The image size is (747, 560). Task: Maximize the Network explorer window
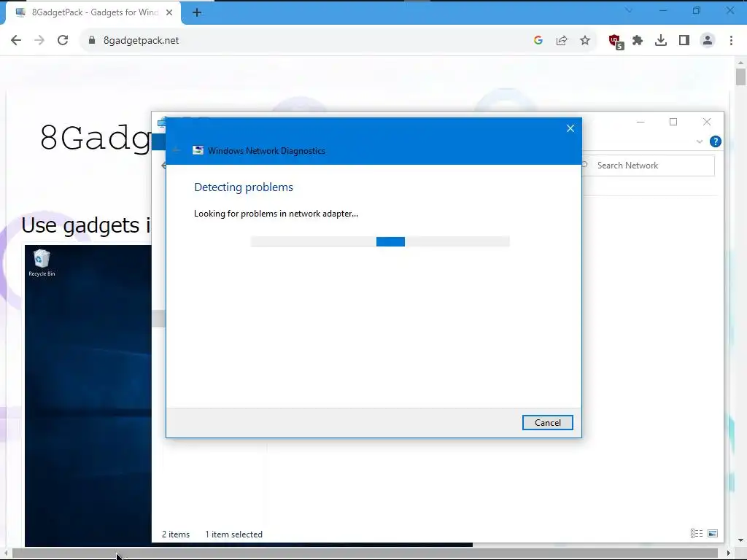pos(673,122)
